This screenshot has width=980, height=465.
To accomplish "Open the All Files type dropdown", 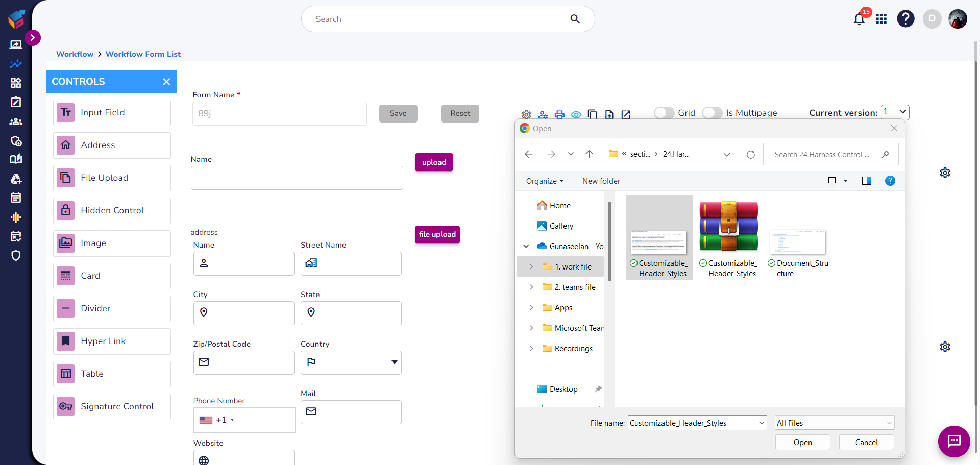I will (x=834, y=423).
